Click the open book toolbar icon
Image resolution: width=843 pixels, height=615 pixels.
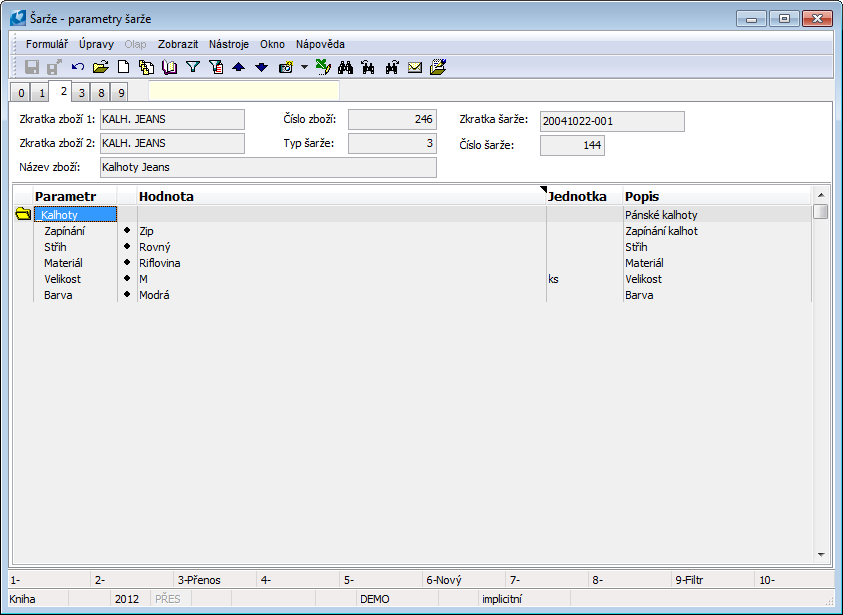point(169,68)
